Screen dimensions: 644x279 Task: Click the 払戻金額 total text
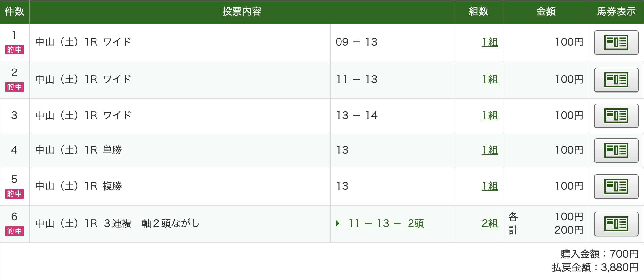[x=595, y=268]
